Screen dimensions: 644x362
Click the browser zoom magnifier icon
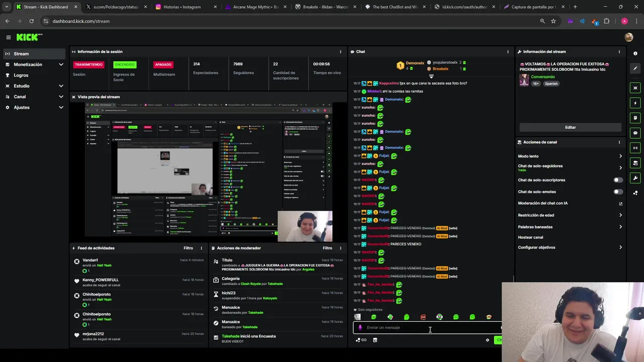click(542, 21)
